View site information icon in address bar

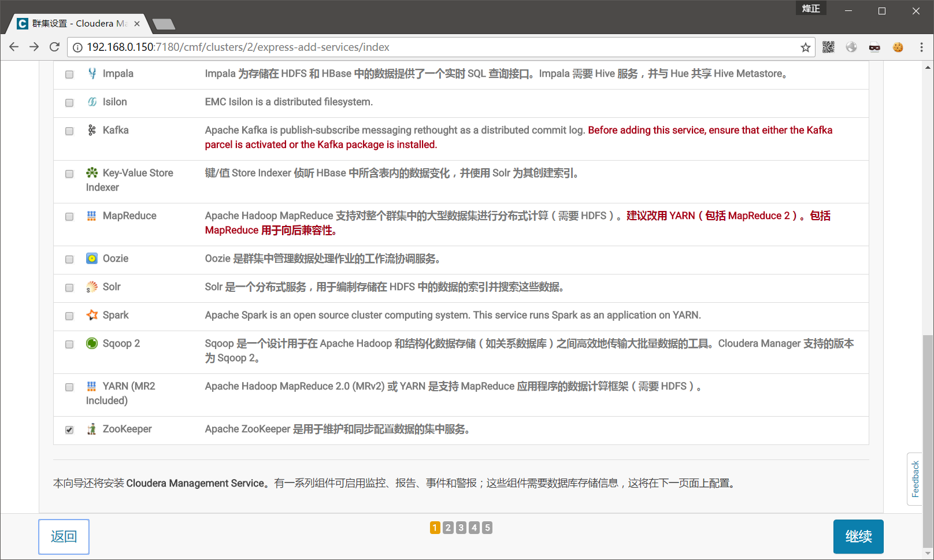[x=77, y=47]
